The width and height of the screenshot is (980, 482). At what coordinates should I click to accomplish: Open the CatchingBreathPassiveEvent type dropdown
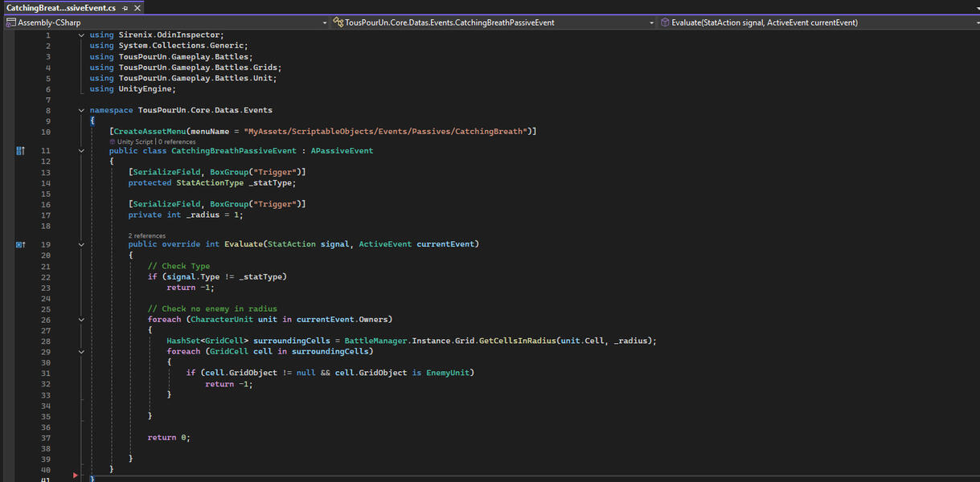pos(652,23)
